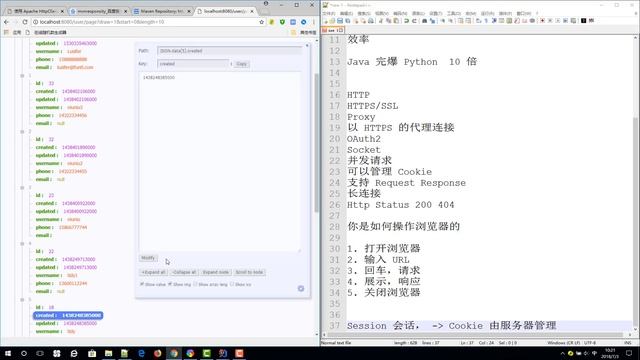
Task: Collapse JSON array item 1 node
Action: point(22,76)
